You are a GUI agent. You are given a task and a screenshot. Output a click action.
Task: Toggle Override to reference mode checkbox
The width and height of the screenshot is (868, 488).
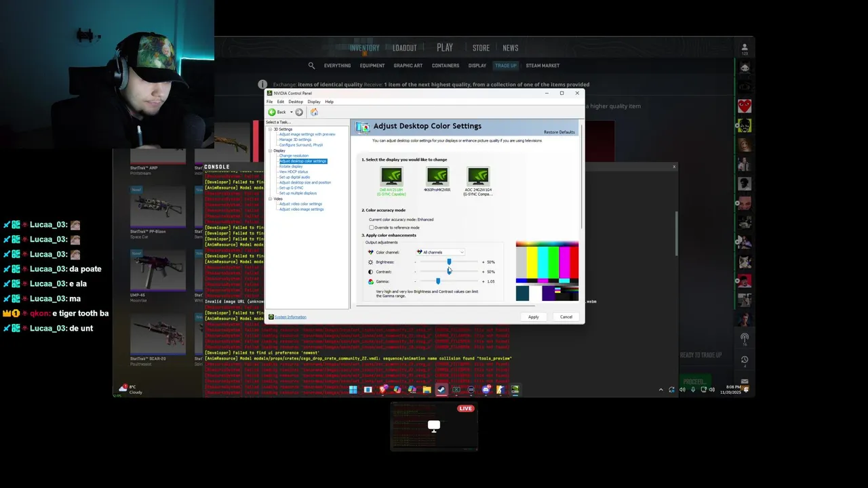pos(372,228)
